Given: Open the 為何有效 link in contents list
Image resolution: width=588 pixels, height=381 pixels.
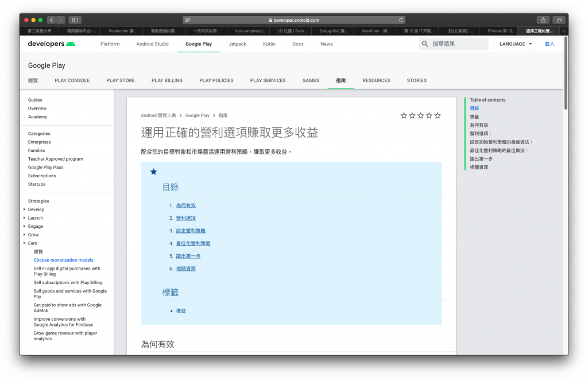Looking at the screenshot, I should click(x=185, y=205).
